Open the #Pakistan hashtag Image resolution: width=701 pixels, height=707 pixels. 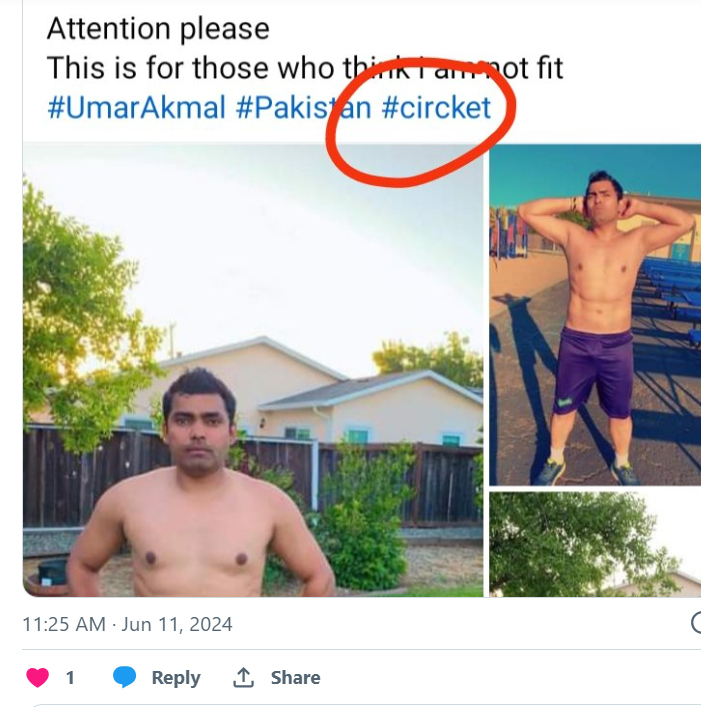[x=304, y=107]
